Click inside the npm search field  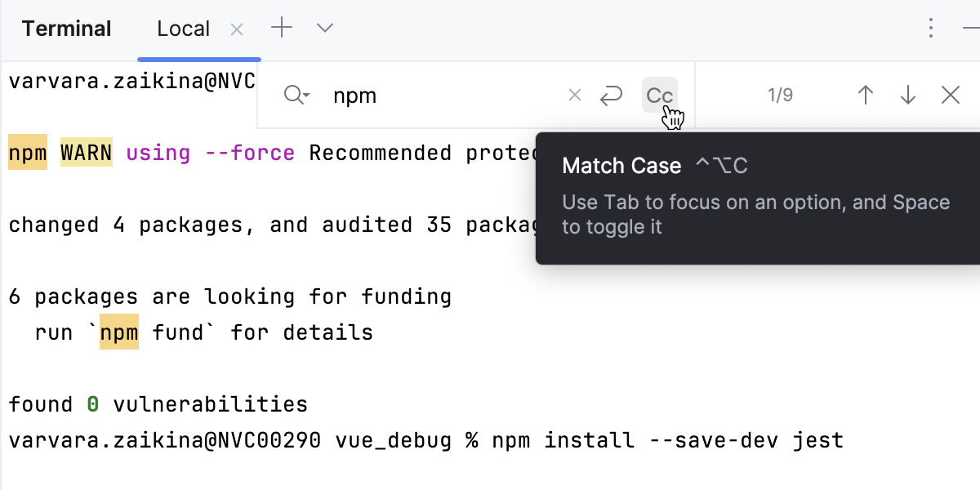[408, 95]
